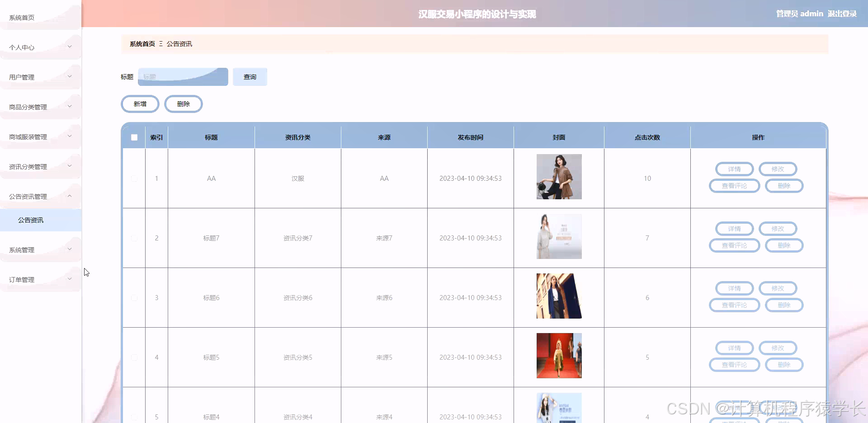Collapse the 公告资讯管理 menu chevron

[70, 196]
